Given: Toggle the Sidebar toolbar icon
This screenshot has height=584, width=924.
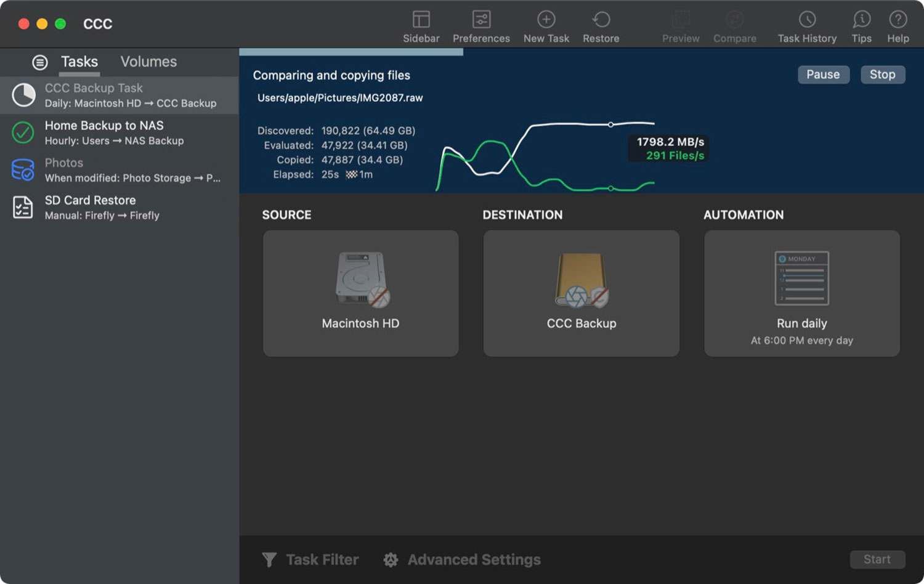Looking at the screenshot, I should point(421,20).
